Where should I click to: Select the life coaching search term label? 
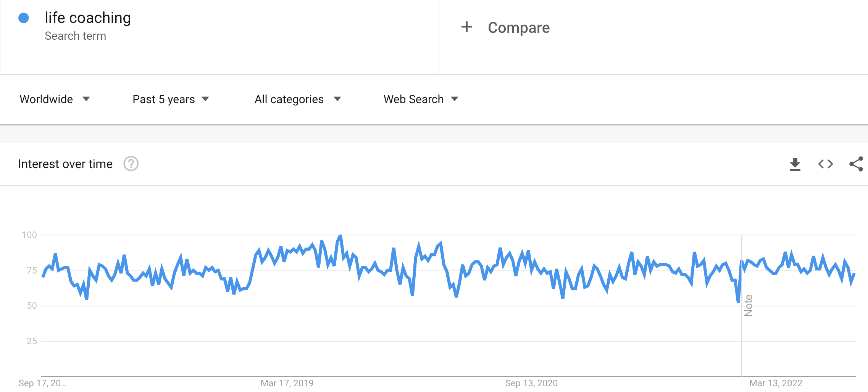click(x=88, y=17)
